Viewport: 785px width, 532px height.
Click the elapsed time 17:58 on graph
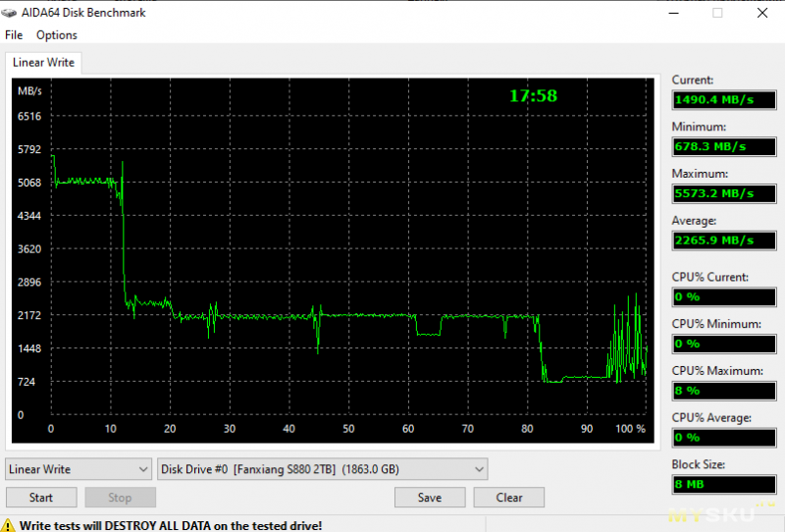[533, 95]
